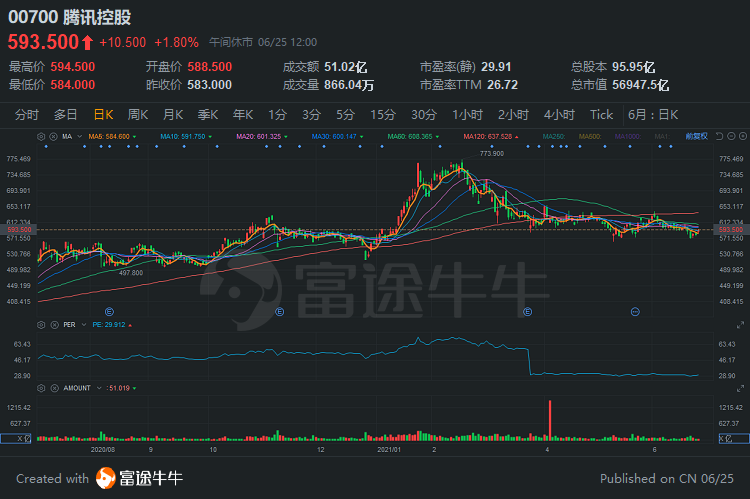This screenshot has width=750, height=499.
Task: Switch to the 5分 interval tab
Action: [x=345, y=115]
